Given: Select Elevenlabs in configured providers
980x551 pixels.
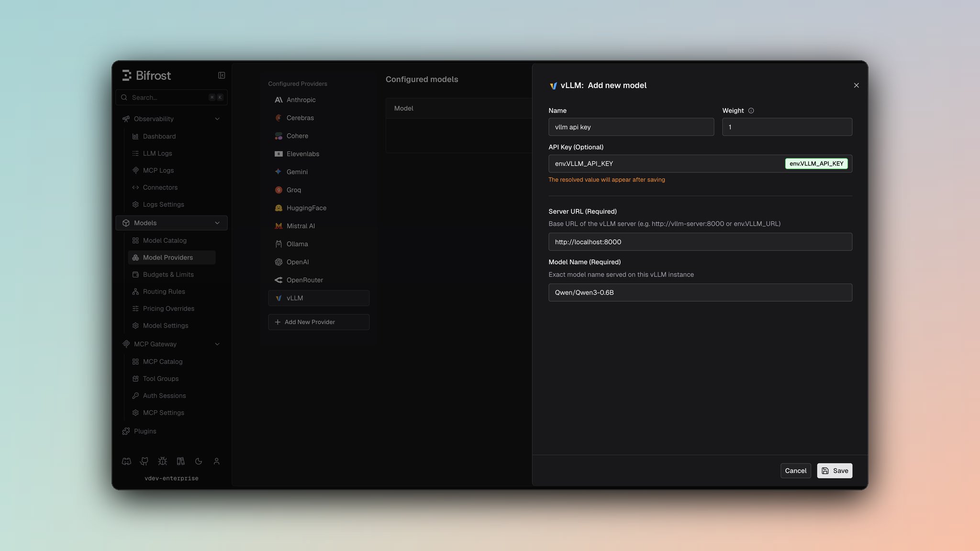Looking at the screenshot, I should (319, 154).
